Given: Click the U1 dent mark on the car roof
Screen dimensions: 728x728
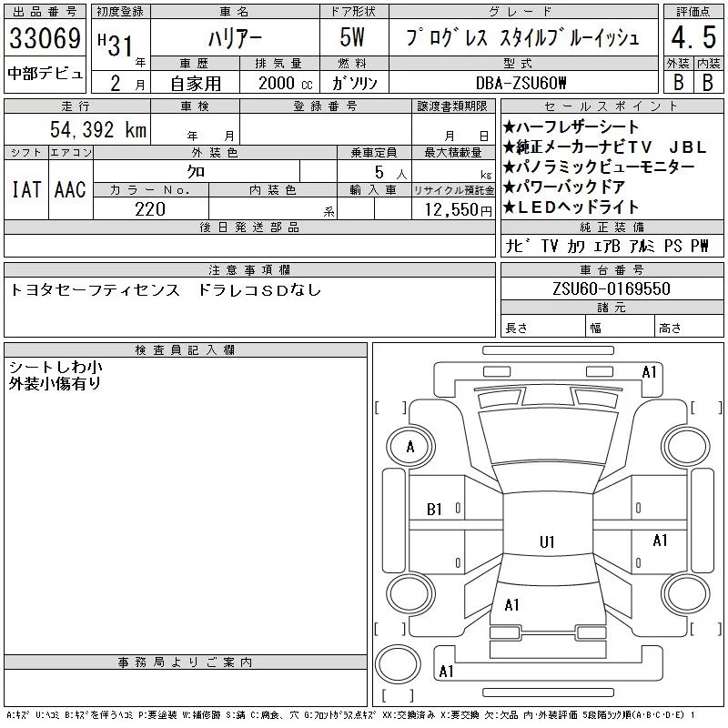Looking at the screenshot, I should [x=547, y=542].
